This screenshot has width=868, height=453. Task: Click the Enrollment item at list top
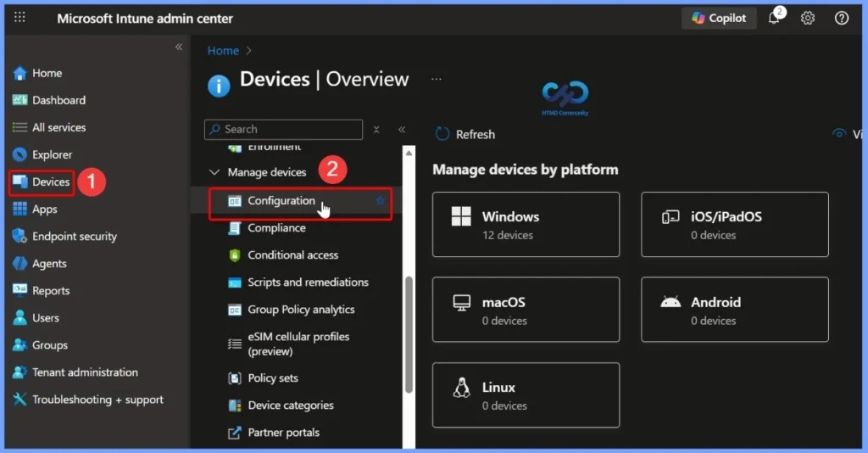click(274, 148)
